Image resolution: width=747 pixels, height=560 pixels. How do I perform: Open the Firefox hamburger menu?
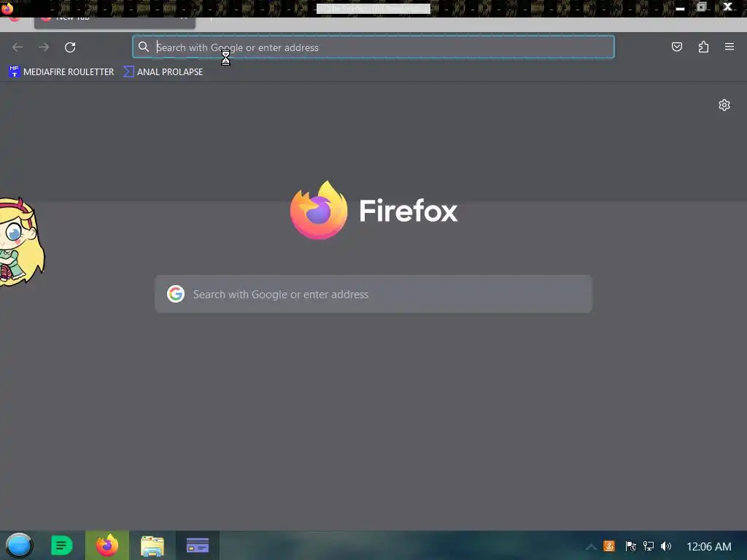pyautogui.click(x=729, y=47)
